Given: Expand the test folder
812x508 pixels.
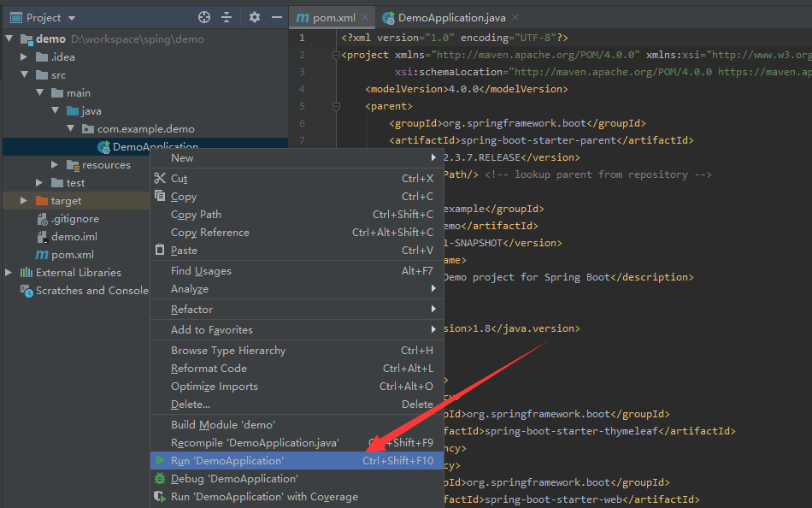Looking at the screenshot, I should tap(39, 182).
